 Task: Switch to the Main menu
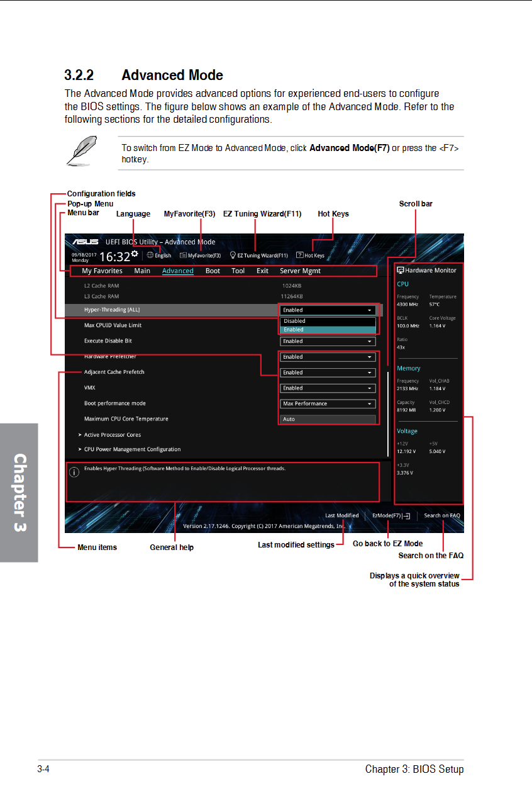142,271
